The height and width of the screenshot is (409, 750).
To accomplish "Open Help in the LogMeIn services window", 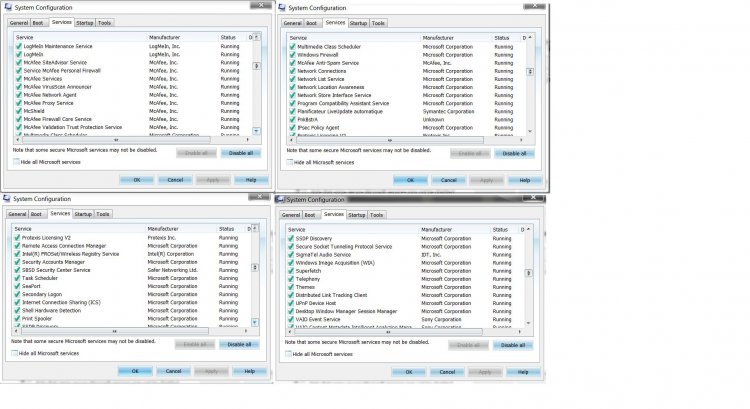I will (x=251, y=180).
